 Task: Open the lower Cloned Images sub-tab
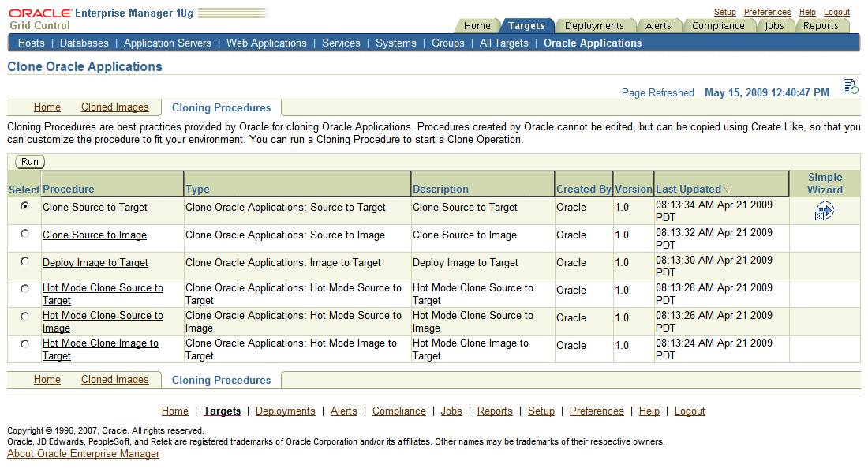(115, 379)
